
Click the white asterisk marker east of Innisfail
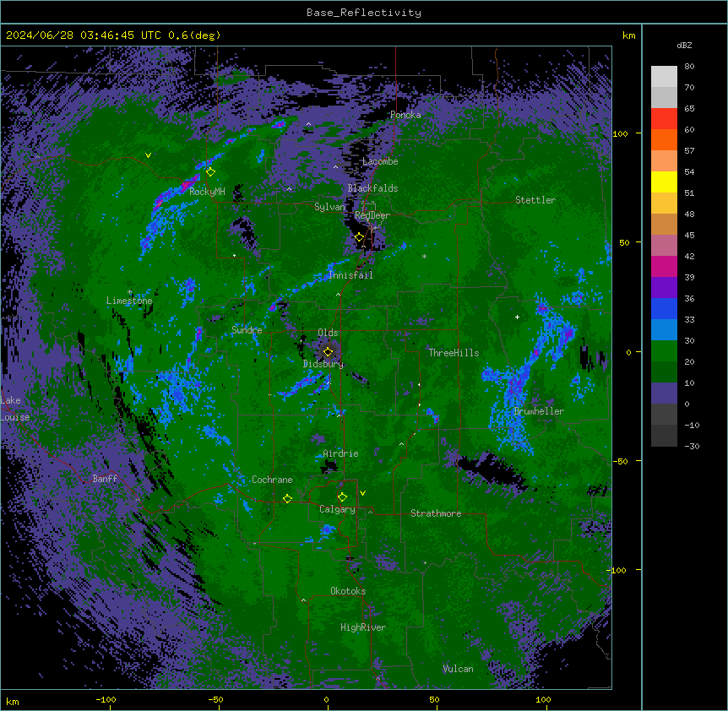(x=424, y=256)
